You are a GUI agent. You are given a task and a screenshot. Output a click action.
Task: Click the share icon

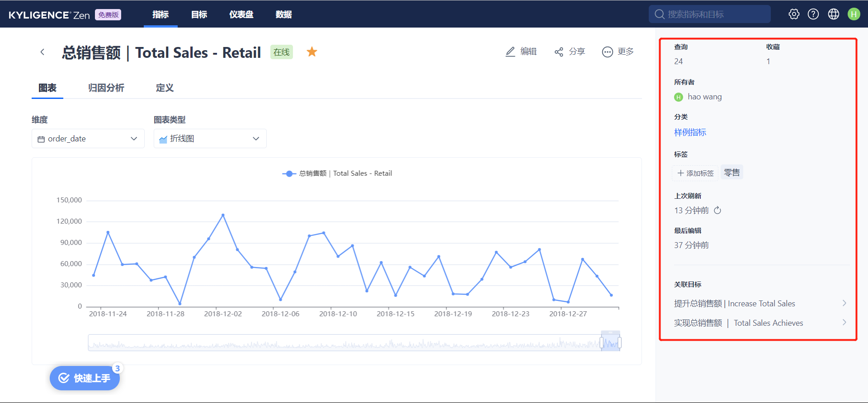(559, 52)
